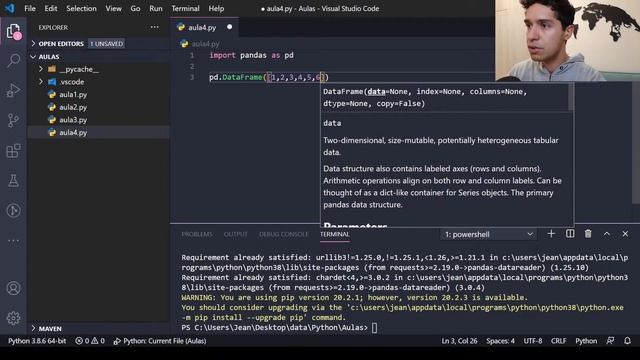
Task: Switch to the Output tab
Action: [x=236, y=234]
